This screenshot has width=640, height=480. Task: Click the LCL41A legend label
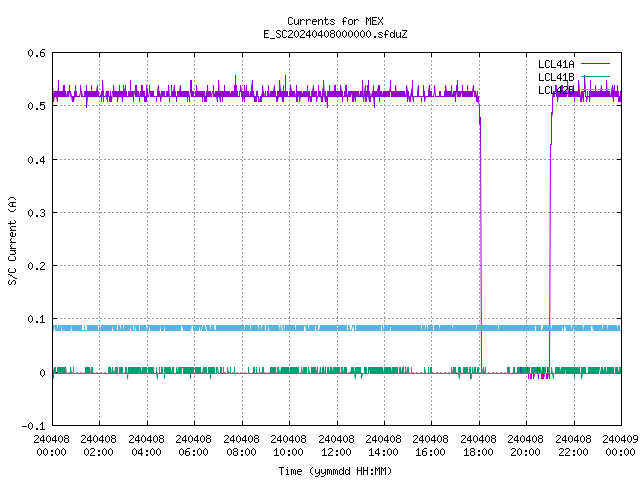tap(556, 64)
